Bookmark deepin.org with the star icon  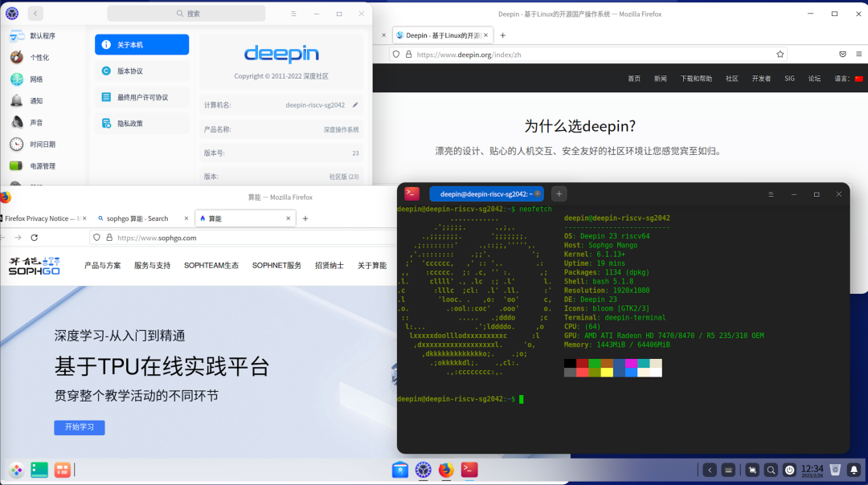(x=780, y=54)
